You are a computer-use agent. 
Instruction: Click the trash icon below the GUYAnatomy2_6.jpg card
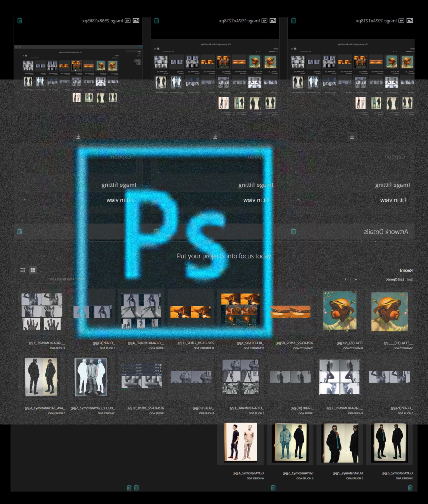coord(410,488)
